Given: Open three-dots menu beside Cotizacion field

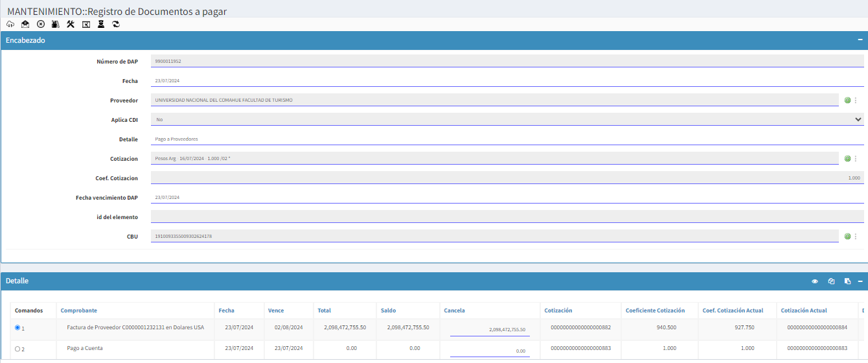Looking at the screenshot, I should tap(856, 159).
